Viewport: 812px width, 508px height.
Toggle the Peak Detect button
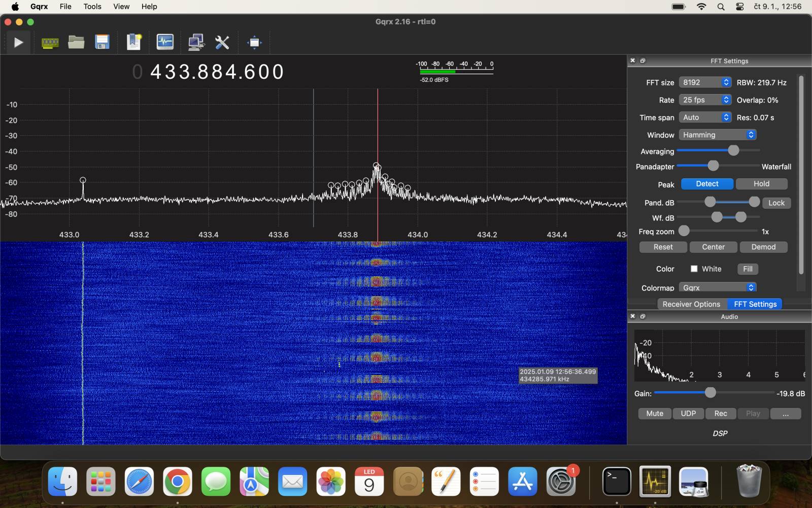[x=707, y=184]
